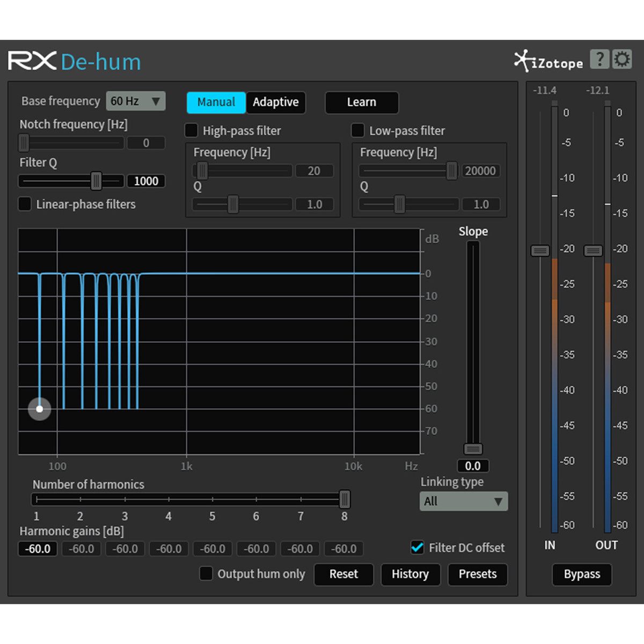This screenshot has height=644, width=644.
Task: Switch to Manual mode
Action: coord(216,102)
